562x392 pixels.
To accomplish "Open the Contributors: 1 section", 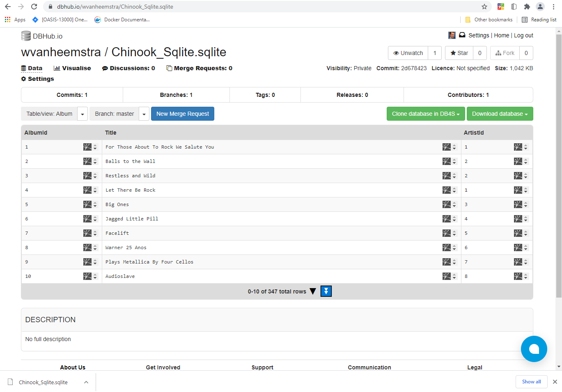I will pos(468,95).
